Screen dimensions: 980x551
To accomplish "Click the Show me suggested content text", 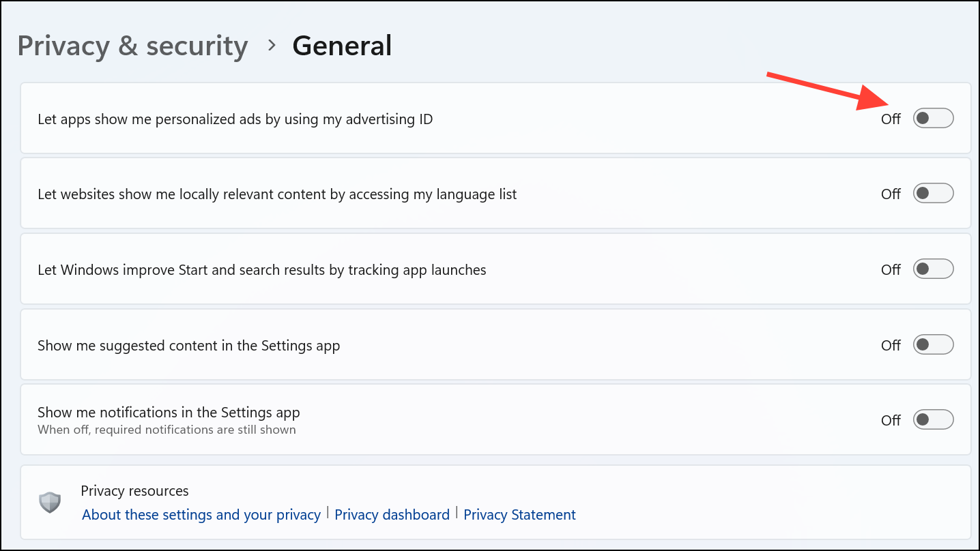I will tap(188, 346).
